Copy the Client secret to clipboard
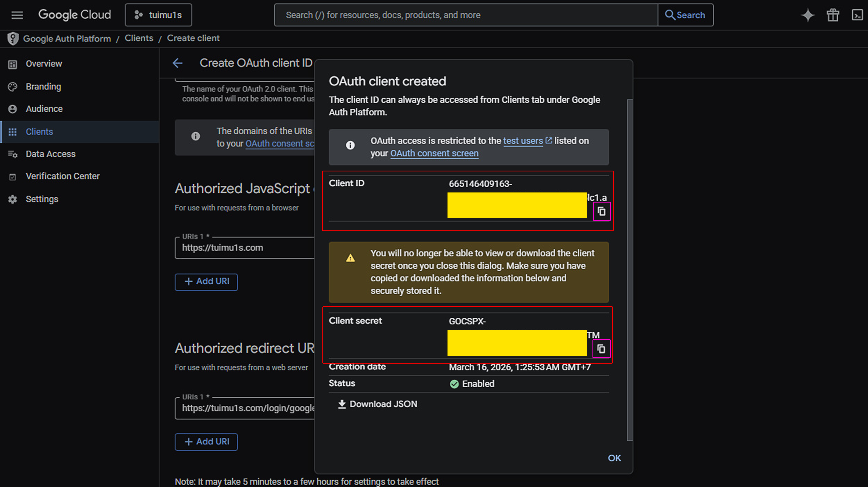The image size is (868, 487). pyautogui.click(x=601, y=349)
